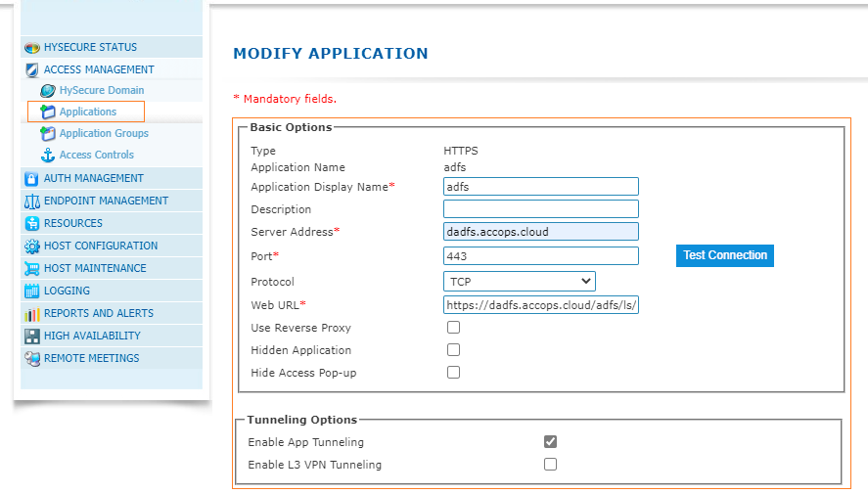Toggle Enable L3 VPN Tunneling checkbox
This screenshot has height=494, width=868.
point(550,465)
